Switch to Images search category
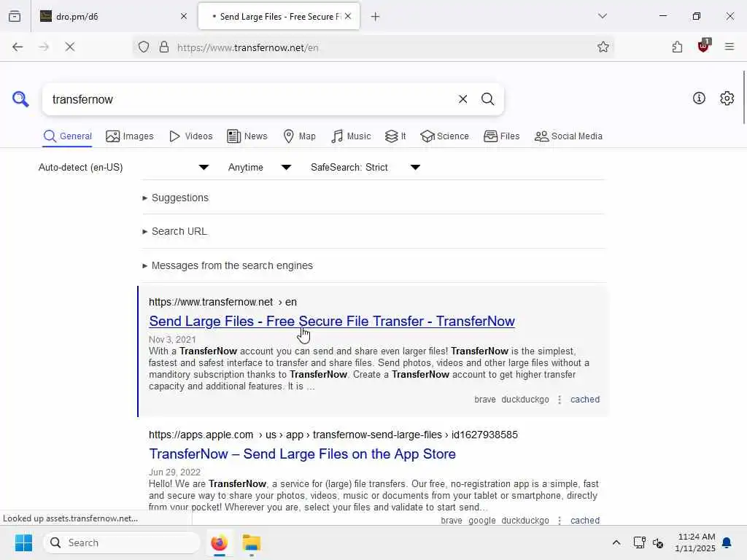Image resolution: width=747 pixels, height=560 pixels. pyautogui.click(x=130, y=136)
